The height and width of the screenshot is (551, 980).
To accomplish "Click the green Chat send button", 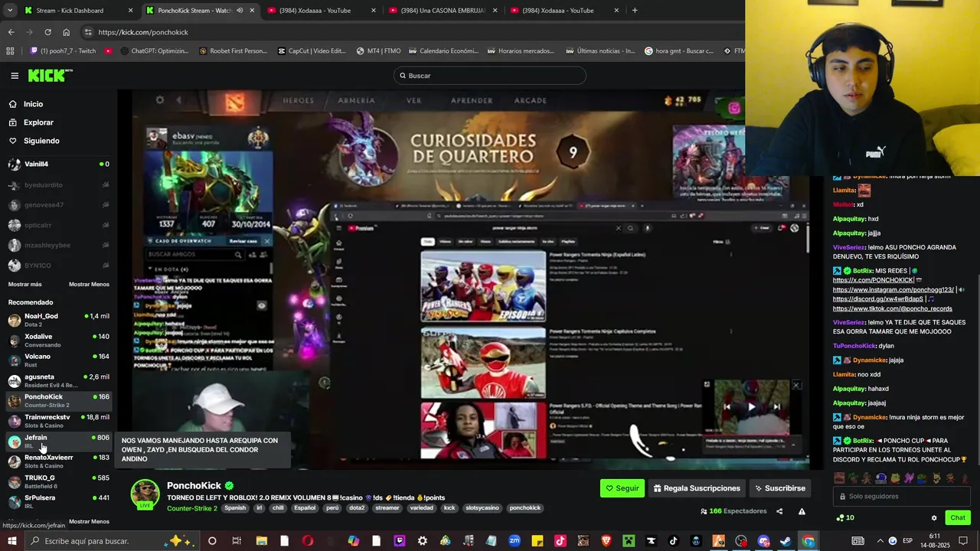I will 958,518.
